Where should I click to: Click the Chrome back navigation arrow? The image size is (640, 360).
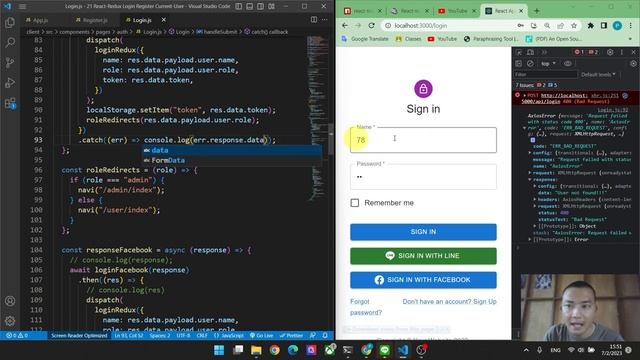pyautogui.click(x=345, y=25)
